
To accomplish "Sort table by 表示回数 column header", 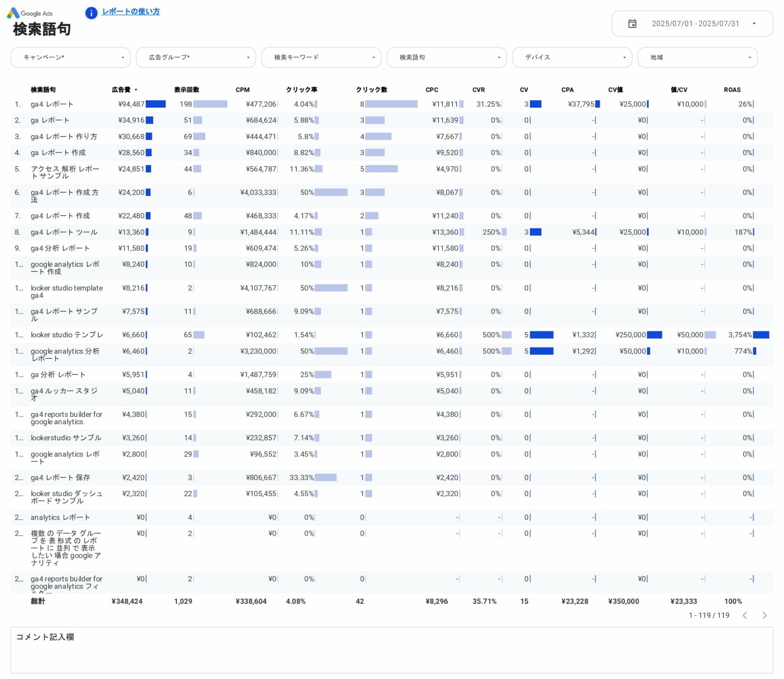I will (x=186, y=90).
